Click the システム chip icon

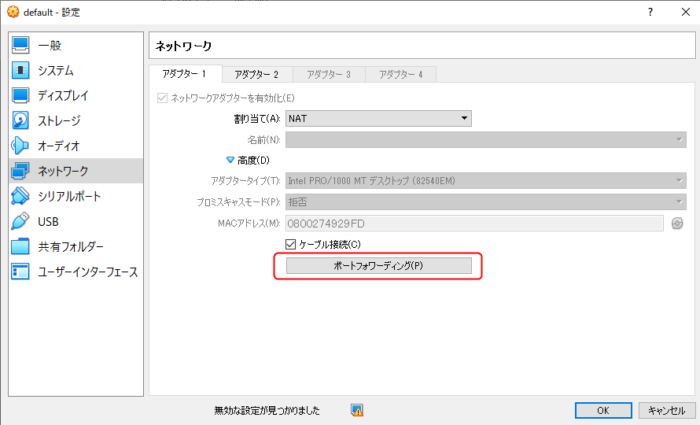click(x=21, y=70)
